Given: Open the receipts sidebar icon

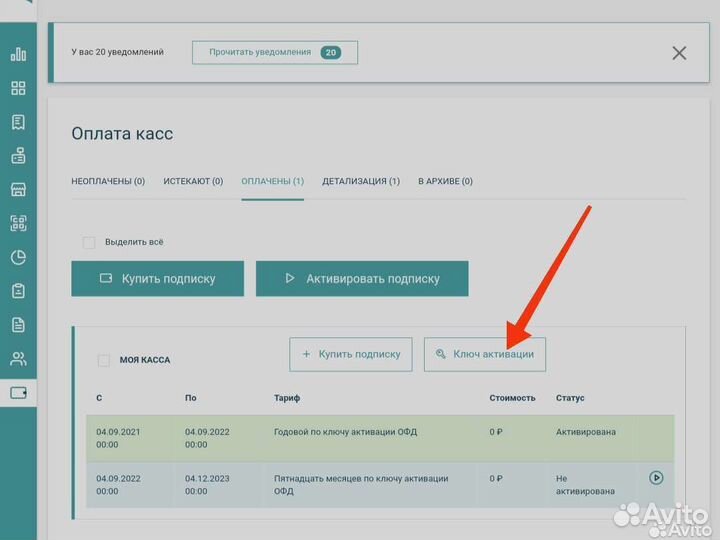Looking at the screenshot, I should pyautogui.click(x=18, y=122).
